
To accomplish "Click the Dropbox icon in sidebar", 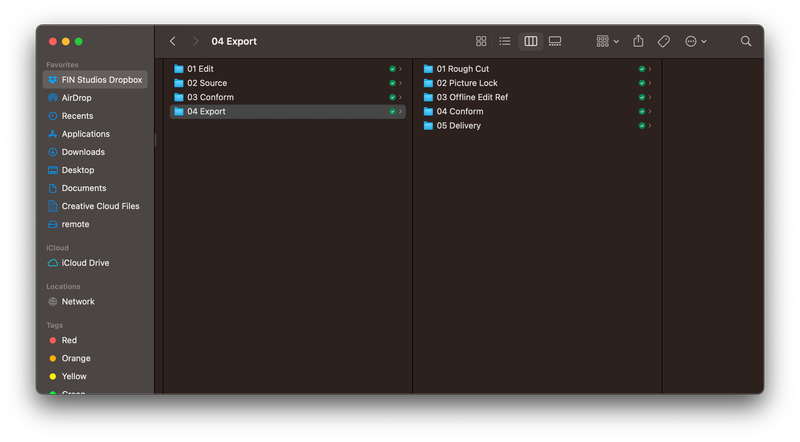I will click(x=53, y=80).
